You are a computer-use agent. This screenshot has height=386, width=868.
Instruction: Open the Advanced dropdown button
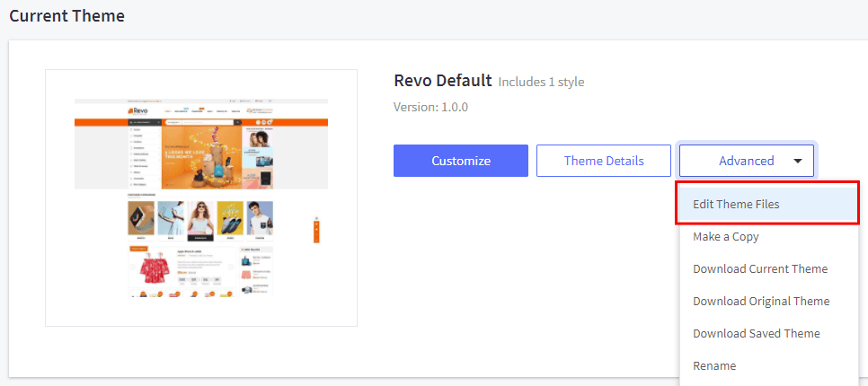point(746,161)
